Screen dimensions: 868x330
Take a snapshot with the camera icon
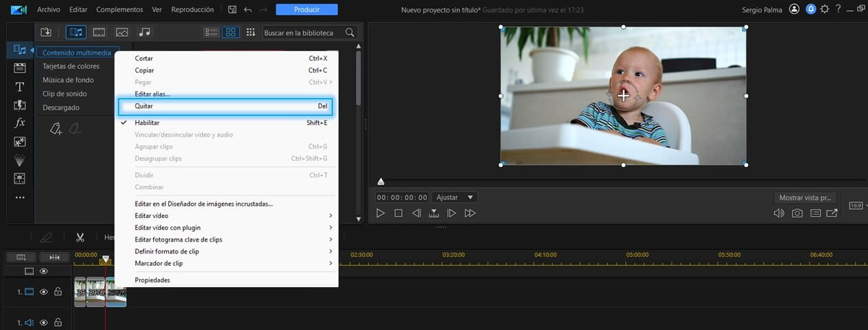tap(797, 213)
